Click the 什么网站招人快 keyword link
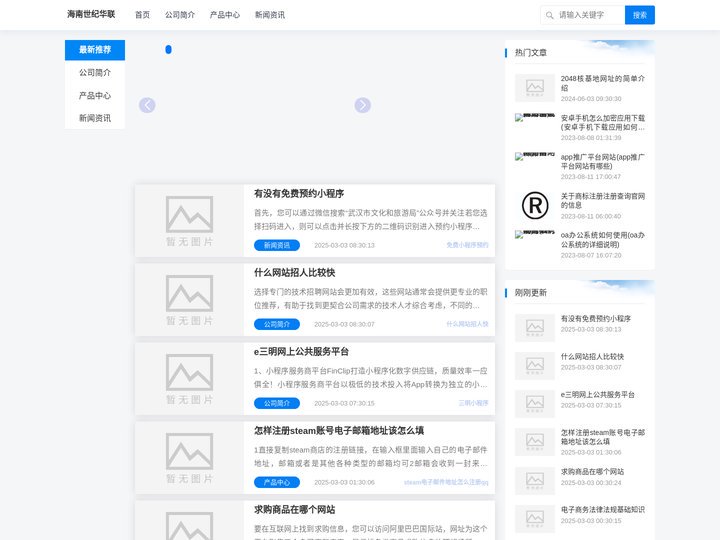Viewport: 720px width, 540px height. coord(467,324)
